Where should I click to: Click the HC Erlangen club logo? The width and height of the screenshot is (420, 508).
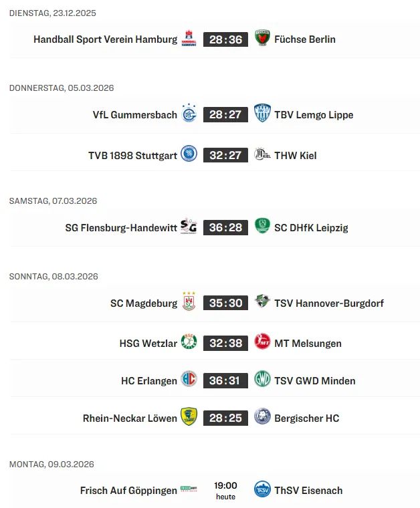tap(189, 380)
